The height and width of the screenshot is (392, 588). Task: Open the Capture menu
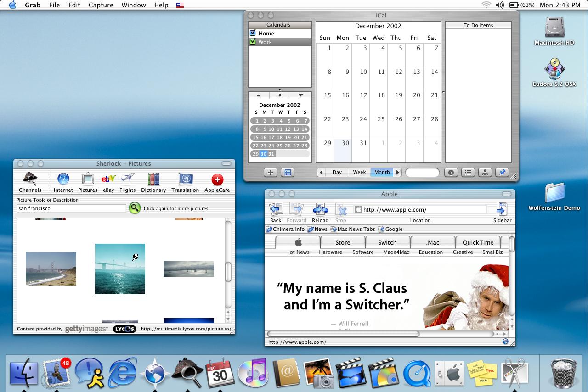[101, 5]
